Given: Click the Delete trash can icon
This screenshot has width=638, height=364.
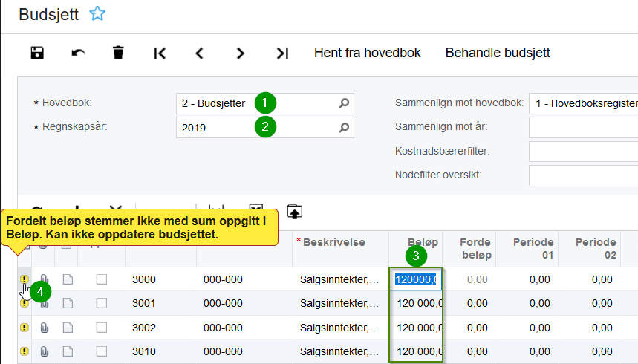Looking at the screenshot, I should [118, 53].
